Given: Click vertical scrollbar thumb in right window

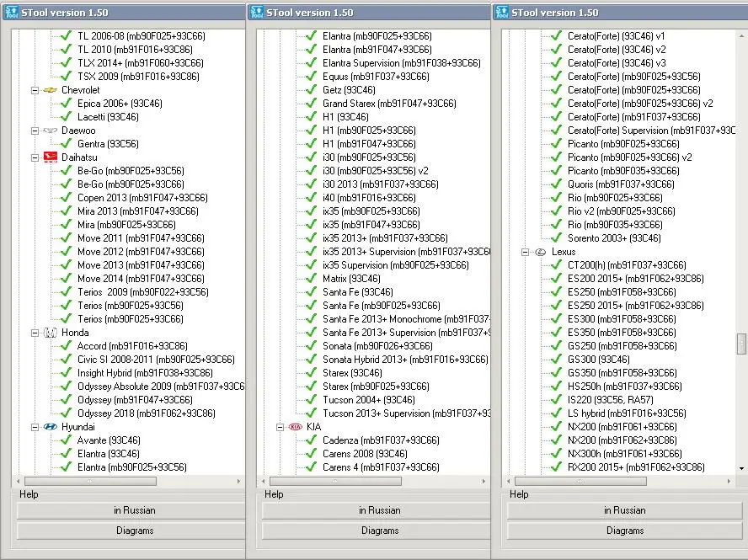Looking at the screenshot, I should coord(741,344).
